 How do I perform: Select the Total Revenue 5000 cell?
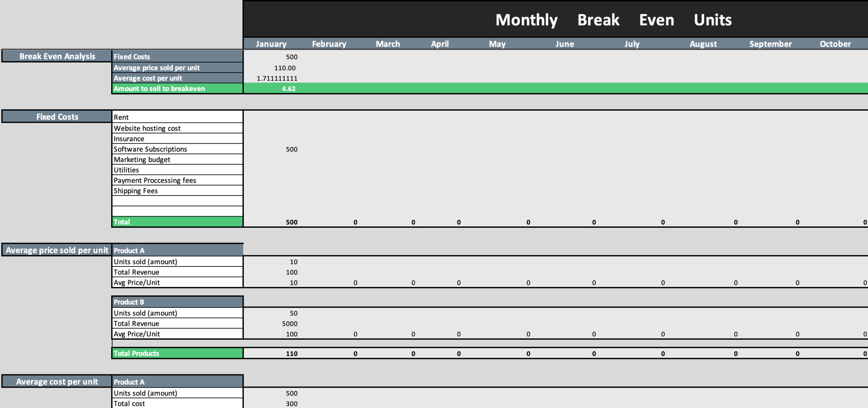(291, 323)
